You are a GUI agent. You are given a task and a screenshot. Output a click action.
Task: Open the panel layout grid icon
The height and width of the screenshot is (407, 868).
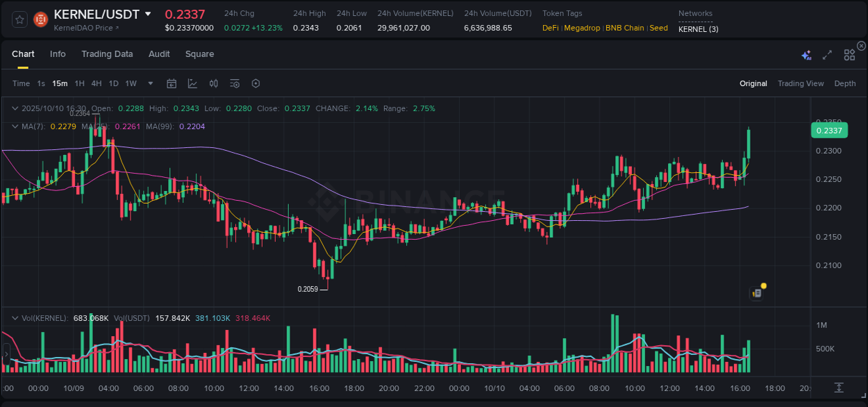point(849,54)
